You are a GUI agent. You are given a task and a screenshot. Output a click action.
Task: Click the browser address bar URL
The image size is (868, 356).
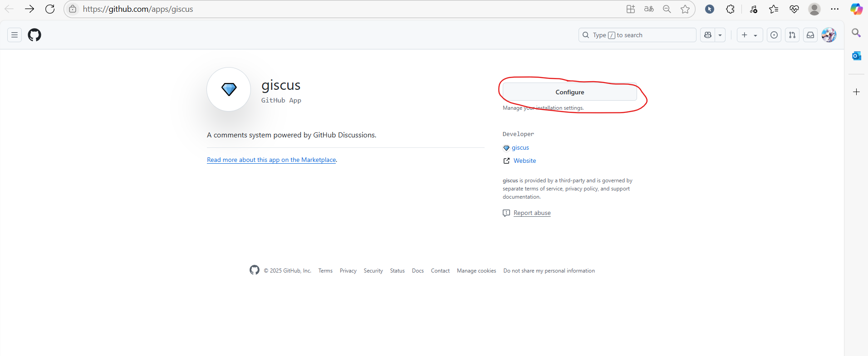[138, 9]
